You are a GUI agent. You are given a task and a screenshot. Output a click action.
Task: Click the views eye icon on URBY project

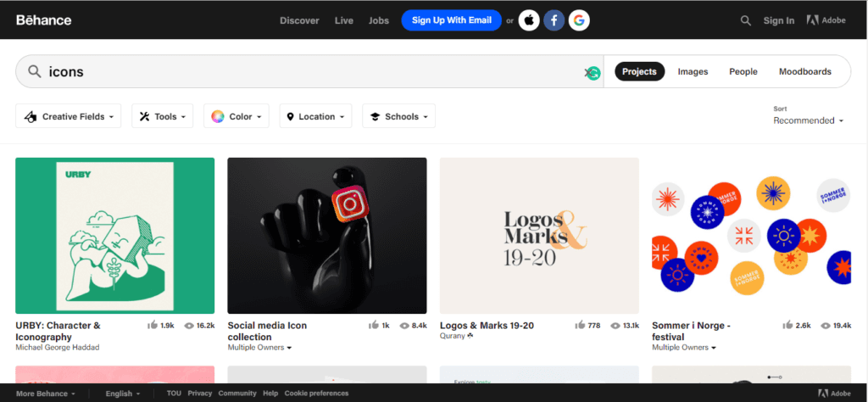pyautogui.click(x=189, y=326)
